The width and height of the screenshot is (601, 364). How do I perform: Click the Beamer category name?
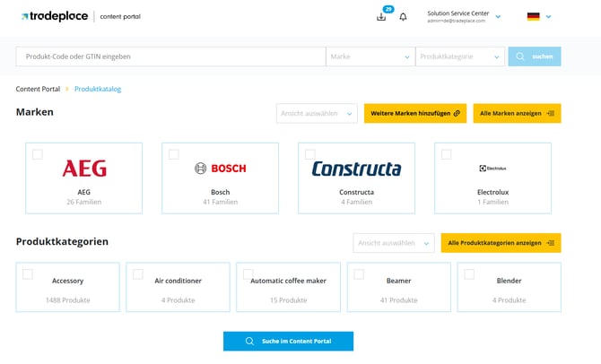coord(398,281)
